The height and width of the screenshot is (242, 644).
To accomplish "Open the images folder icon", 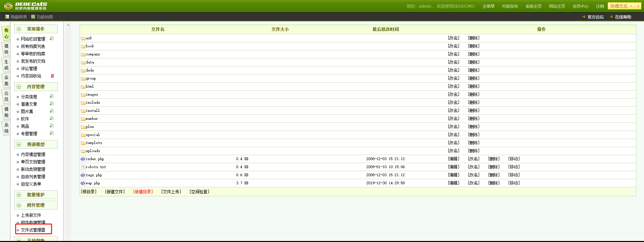I will point(83,95).
